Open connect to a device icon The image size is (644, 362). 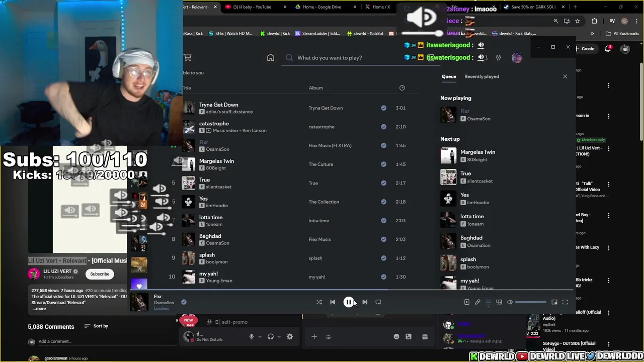(x=499, y=302)
